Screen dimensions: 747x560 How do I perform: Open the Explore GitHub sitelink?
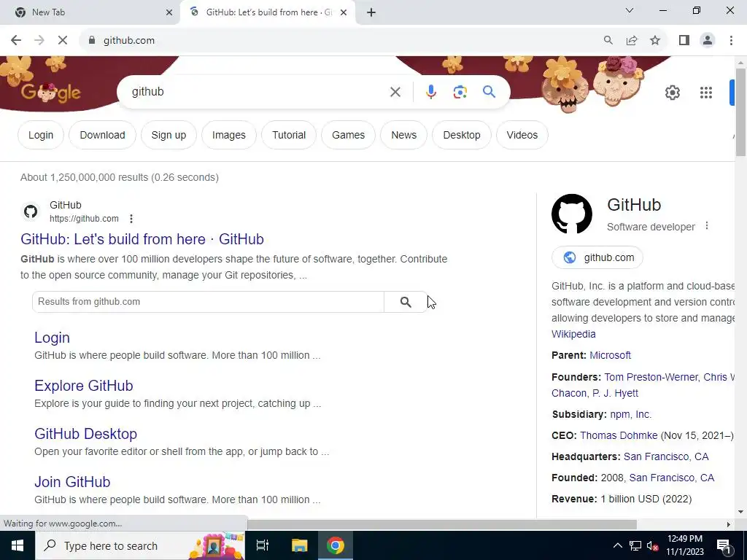83,386
